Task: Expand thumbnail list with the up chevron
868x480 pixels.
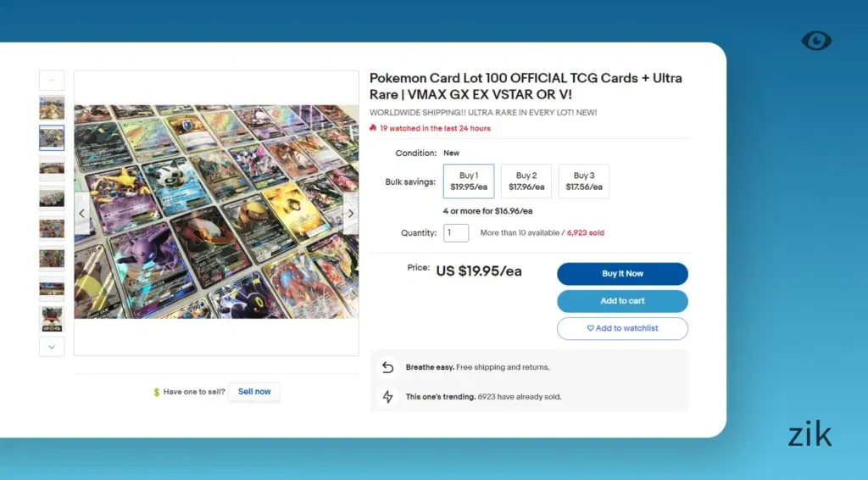Action: pyautogui.click(x=52, y=81)
